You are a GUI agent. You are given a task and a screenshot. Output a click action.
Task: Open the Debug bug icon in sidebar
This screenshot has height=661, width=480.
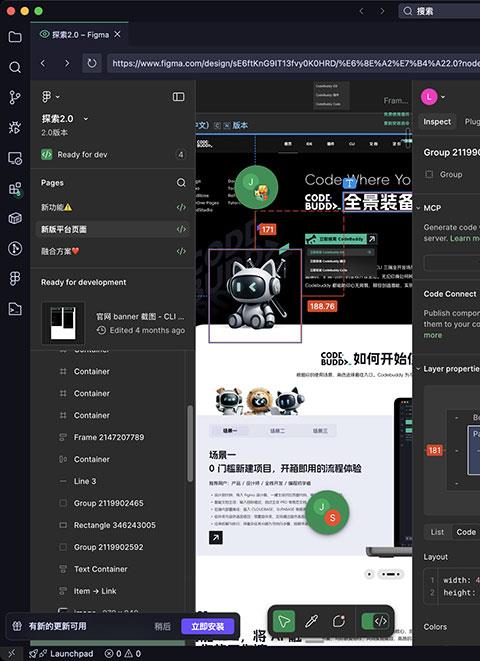pos(15,127)
